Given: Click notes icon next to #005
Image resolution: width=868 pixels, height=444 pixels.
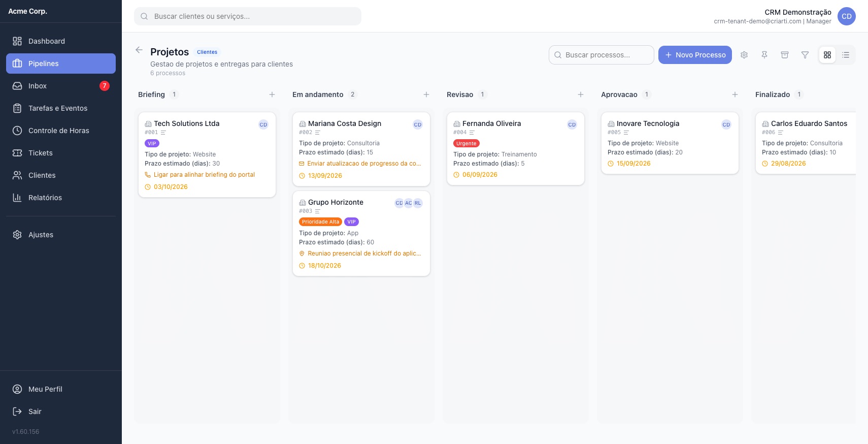Looking at the screenshot, I should 626,133.
